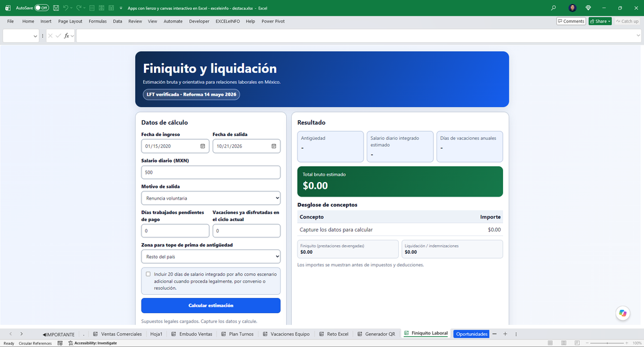Click the Redo arrow icon
The image size is (644, 347).
[79, 8]
